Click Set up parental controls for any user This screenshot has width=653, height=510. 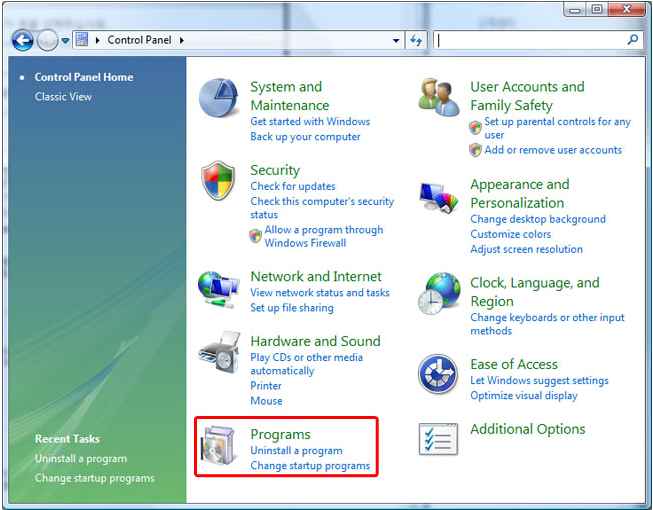(x=557, y=128)
